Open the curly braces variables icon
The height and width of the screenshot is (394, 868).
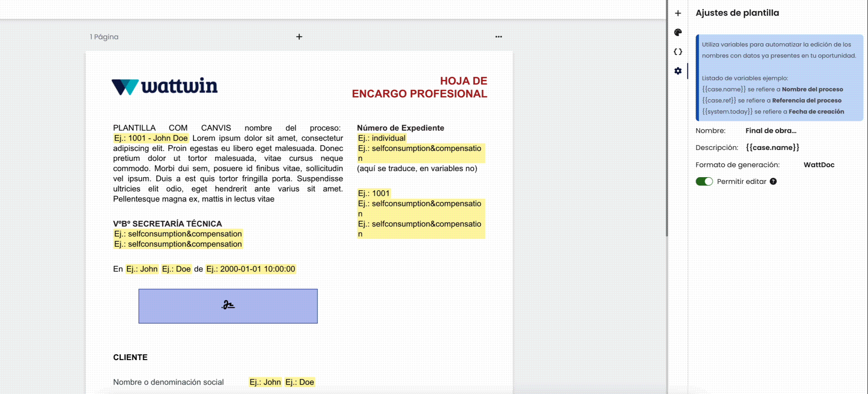678,52
